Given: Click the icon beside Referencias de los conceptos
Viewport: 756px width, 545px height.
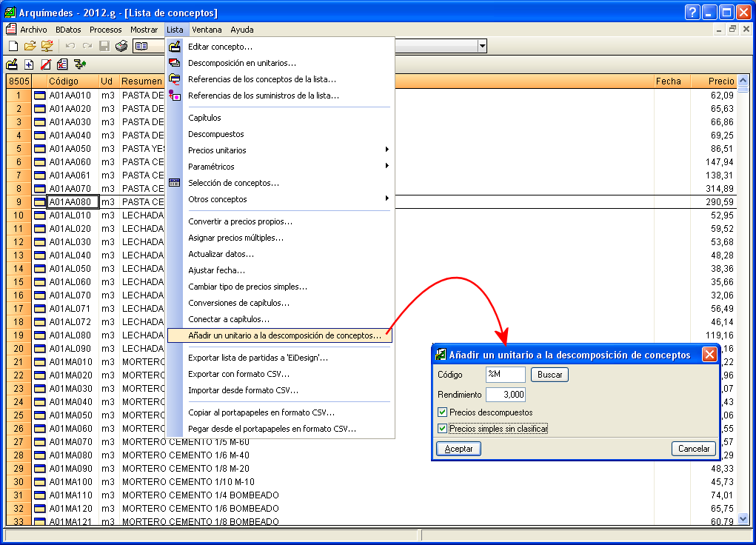Looking at the screenshot, I should [175, 79].
